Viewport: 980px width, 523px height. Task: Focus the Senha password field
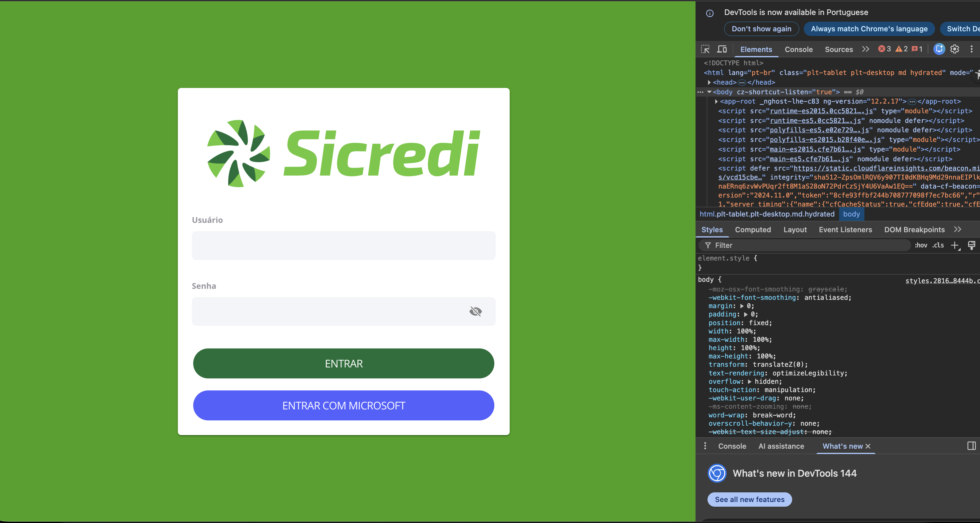343,311
